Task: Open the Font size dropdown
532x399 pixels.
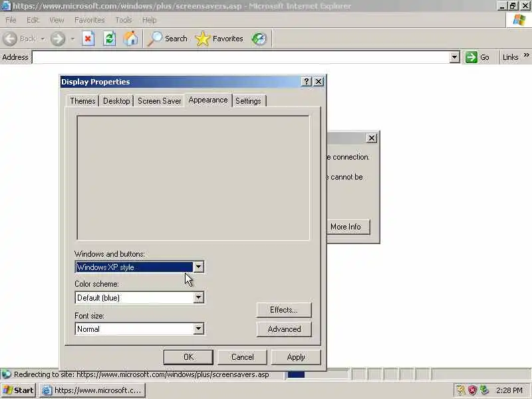Action: (198, 329)
